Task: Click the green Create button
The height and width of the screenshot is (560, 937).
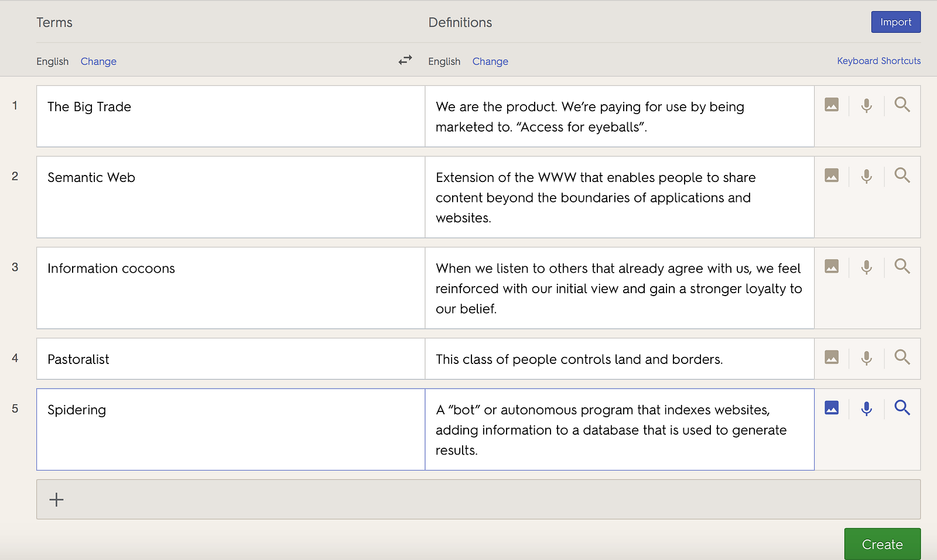Action: click(882, 544)
